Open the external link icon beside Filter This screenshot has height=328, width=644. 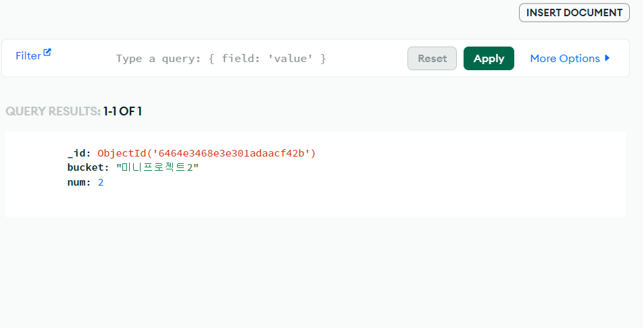point(47,52)
